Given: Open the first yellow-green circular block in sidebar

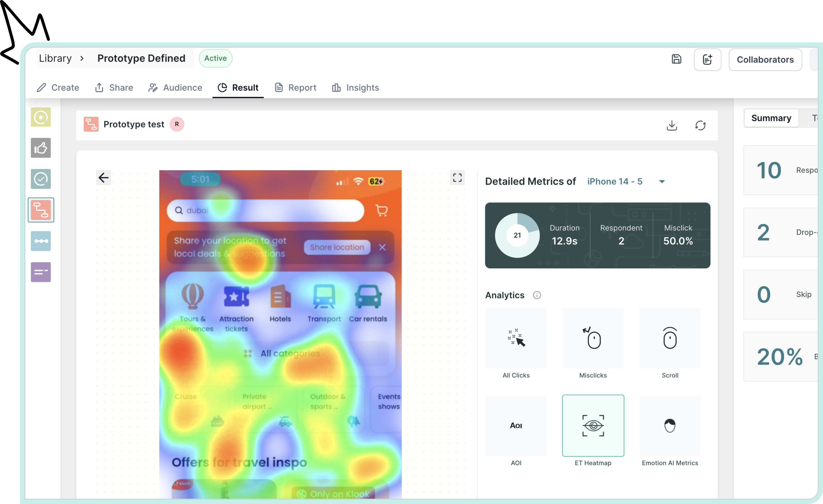Looking at the screenshot, I should (x=41, y=117).
